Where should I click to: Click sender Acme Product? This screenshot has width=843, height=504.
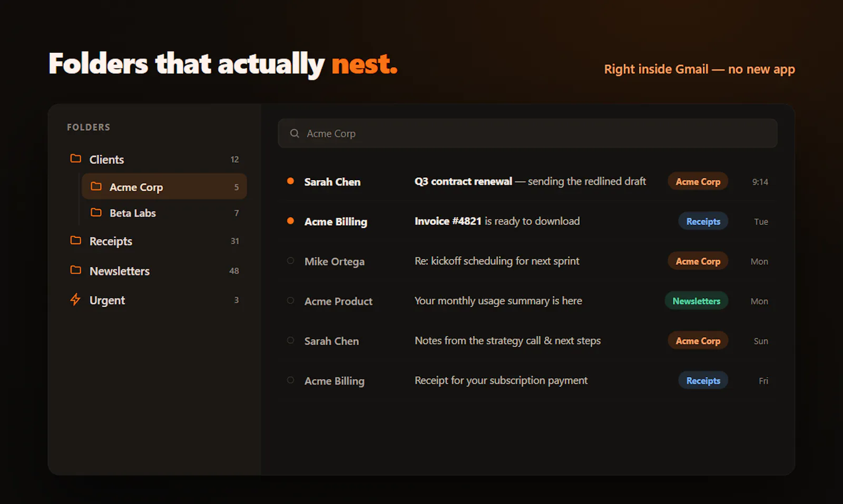point(338,301)
